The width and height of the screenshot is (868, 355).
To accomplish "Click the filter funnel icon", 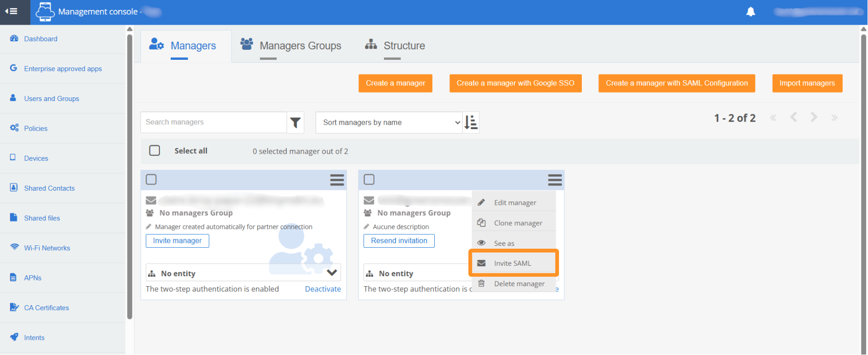I will [x=295, y=122].
